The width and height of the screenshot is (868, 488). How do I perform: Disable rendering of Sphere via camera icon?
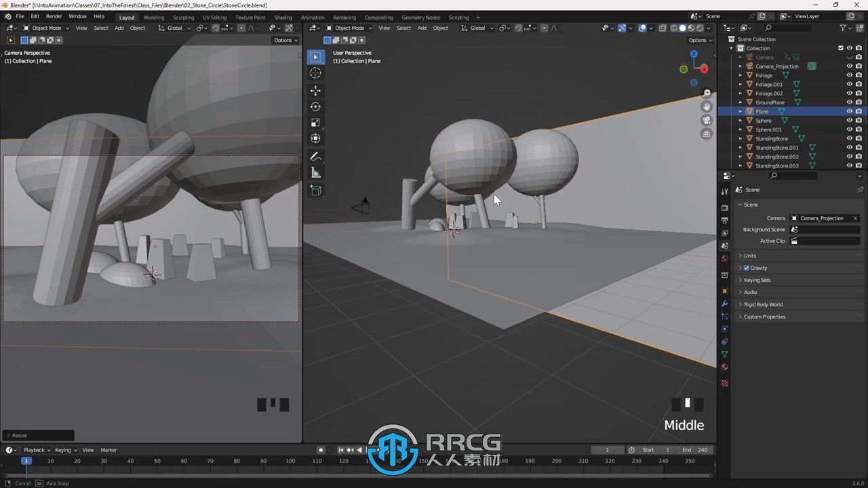pyautogui.click(x=859, y=121)
